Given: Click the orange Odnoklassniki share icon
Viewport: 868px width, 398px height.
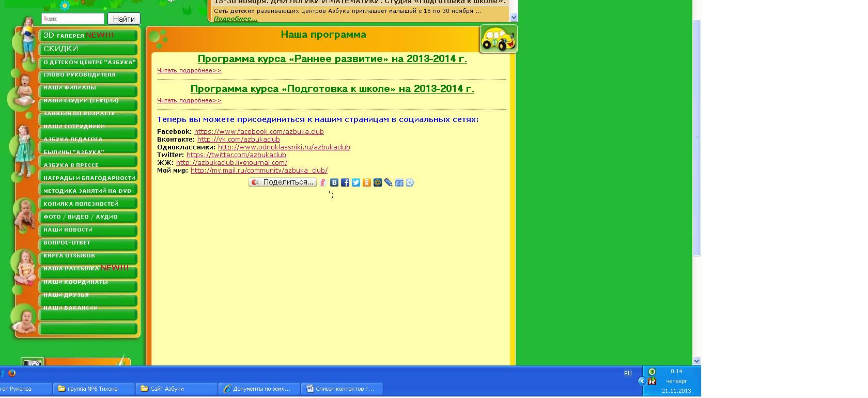Looking at the screenshot, I should (x=367, y=182).
